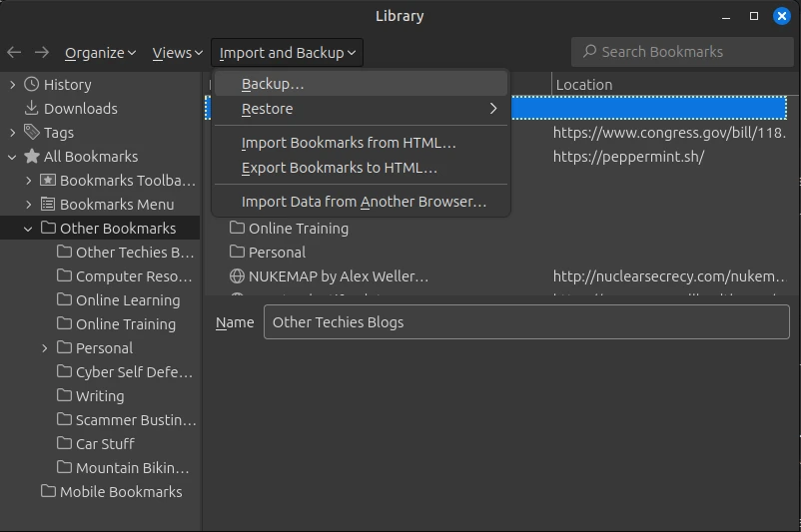Click the back arrow in the Library toolbar
This screenshot has width=801, height=532.
(x=14, y=52)
